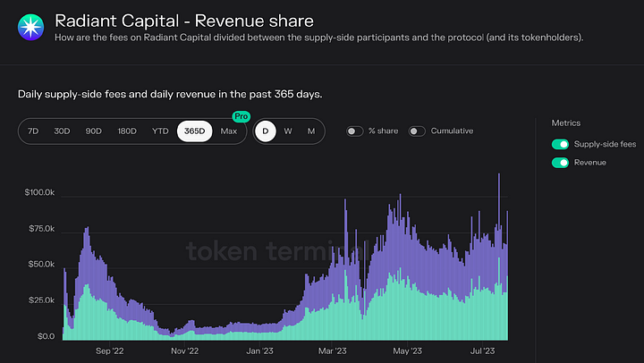This screenshot has height=363, width=644.
Task: Choose the 180D time range
Action: pyautogui.click(x=127, y=131)
